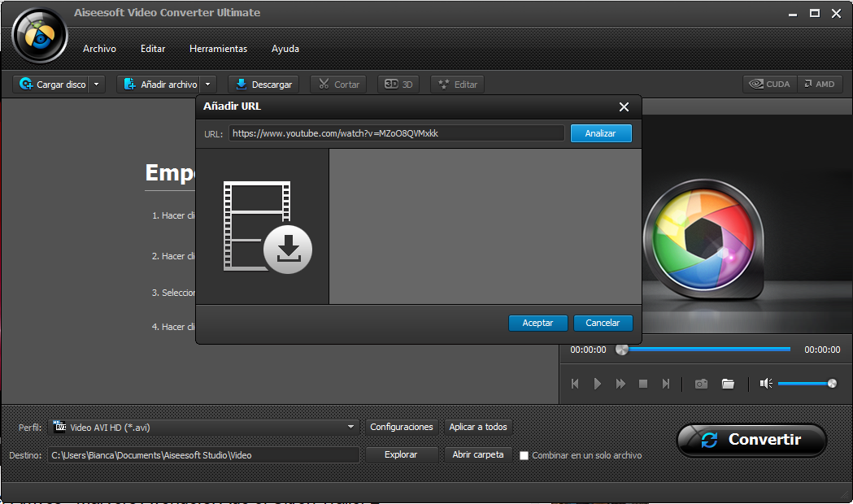The width and height of the screenshot is (853, 504).
Task: Open the Herramientas menu
Action: [x=218, y=49]
